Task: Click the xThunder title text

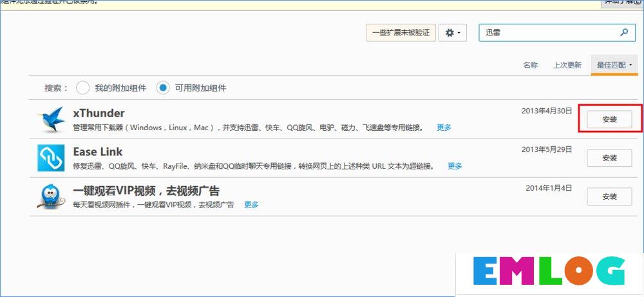Action: pyautogui.click(x=99, y=113)
